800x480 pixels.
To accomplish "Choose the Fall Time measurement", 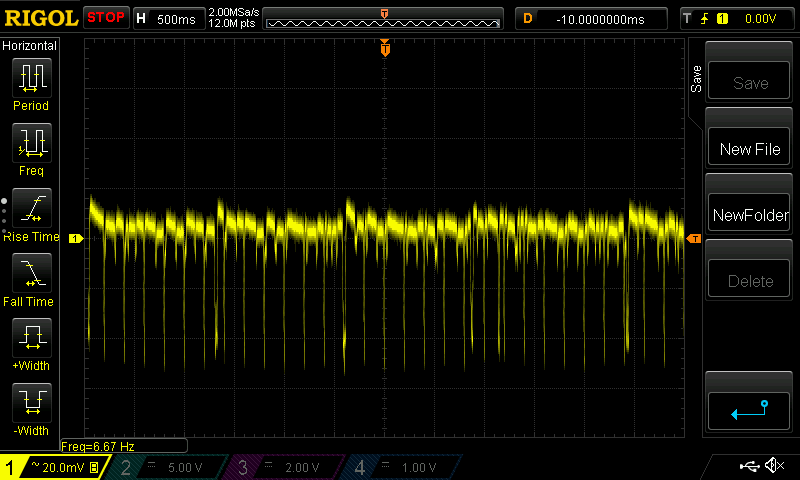I will coord(31,273).
